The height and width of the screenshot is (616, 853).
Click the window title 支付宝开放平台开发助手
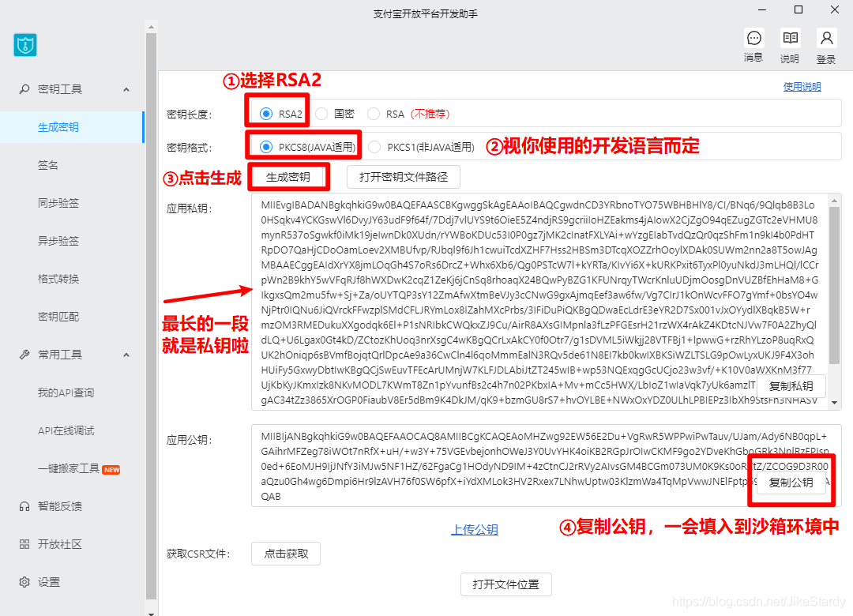(426, 14)
